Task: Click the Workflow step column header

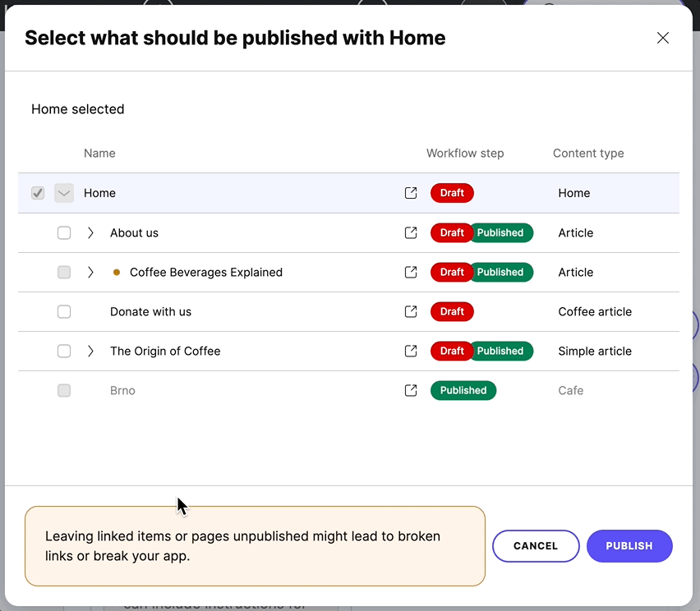Action: 465,153
